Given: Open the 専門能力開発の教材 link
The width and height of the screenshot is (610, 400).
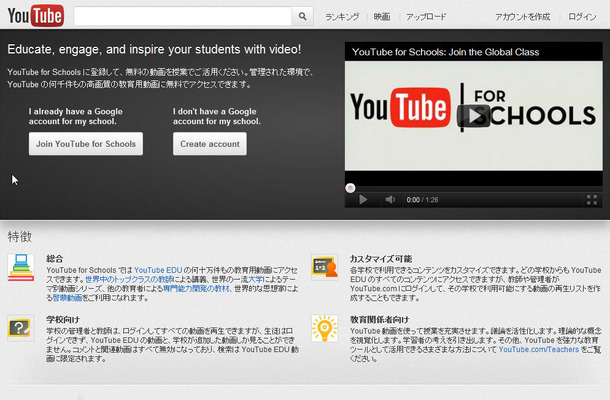Looking at the screenshot, I should pyautogui.click(x=196, y=289).
